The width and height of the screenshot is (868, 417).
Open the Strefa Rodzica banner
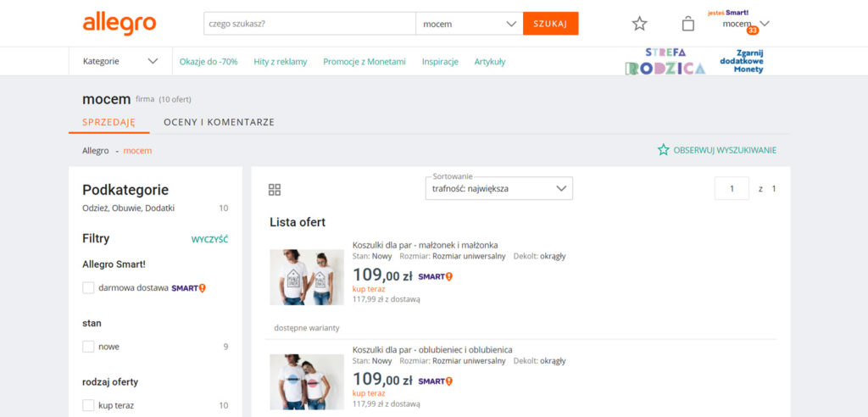(x=665, y=62)
